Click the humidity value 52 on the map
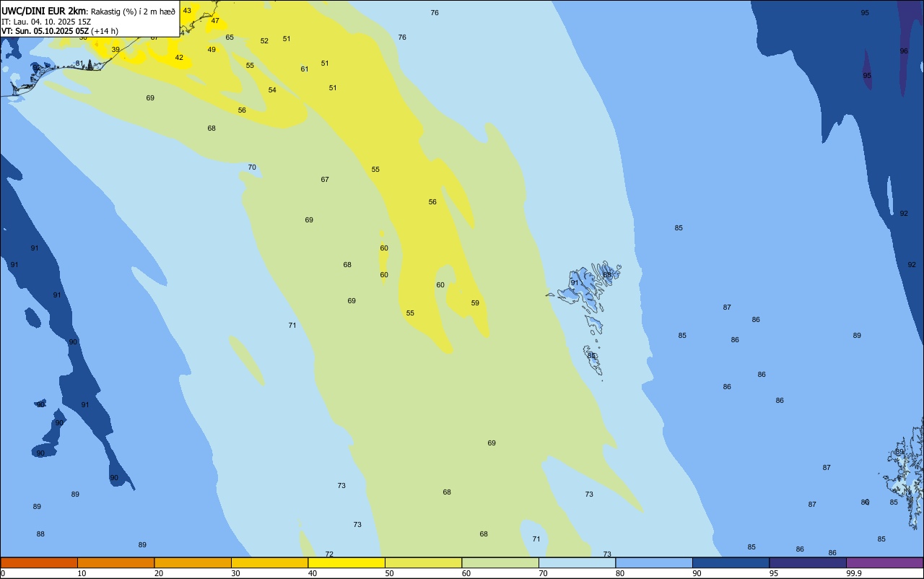 pyautogui.click(x=264, y=41)
